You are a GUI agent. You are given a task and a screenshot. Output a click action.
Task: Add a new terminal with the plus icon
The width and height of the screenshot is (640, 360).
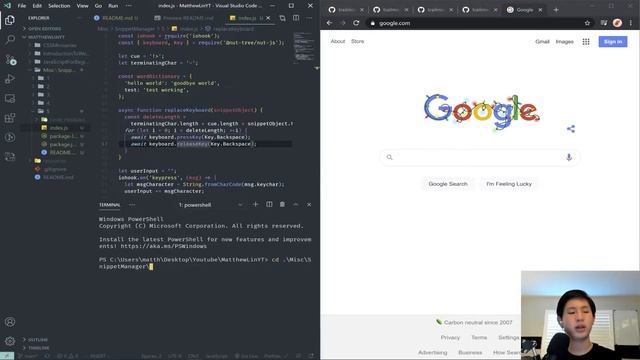(x=256, y=204)
